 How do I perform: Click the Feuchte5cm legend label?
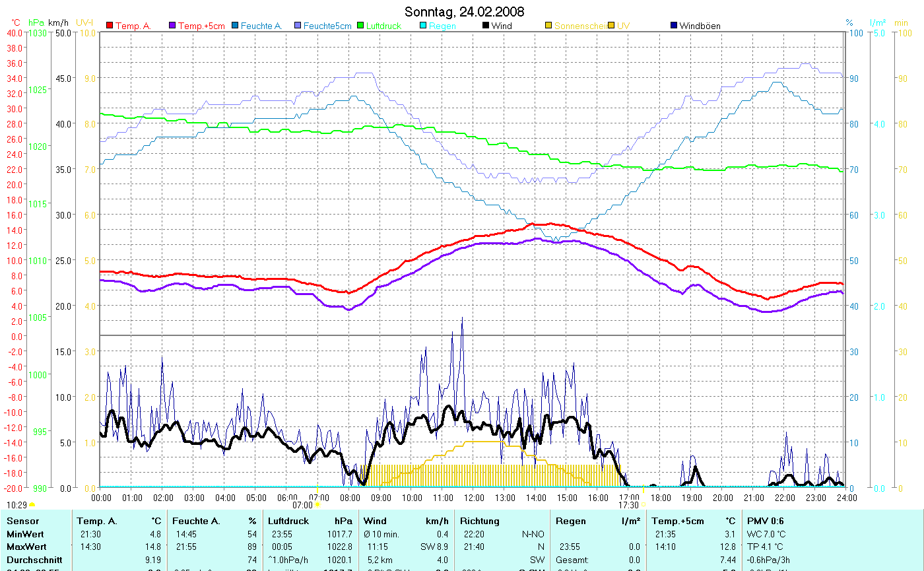pyautogui.click(x=327, y=26)
